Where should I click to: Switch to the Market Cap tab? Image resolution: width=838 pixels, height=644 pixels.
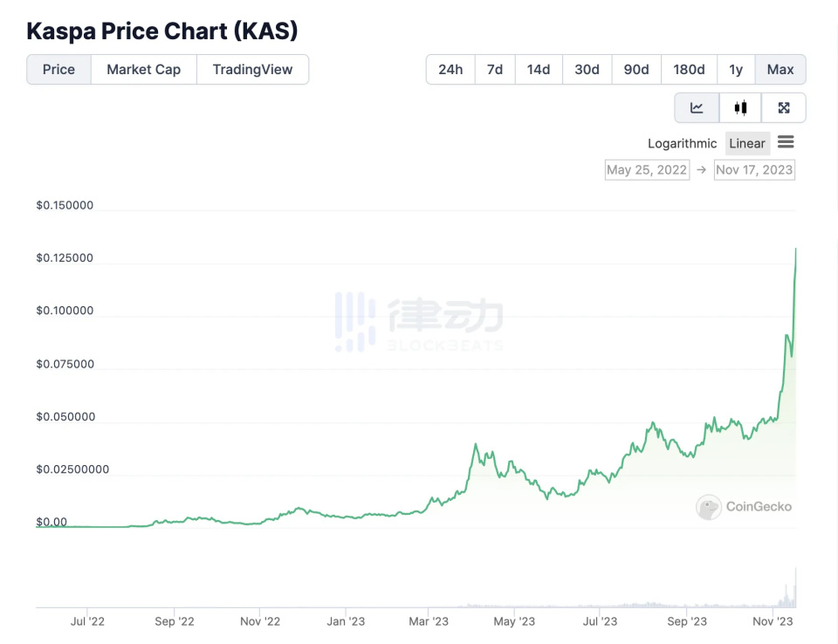pos(143,69)
